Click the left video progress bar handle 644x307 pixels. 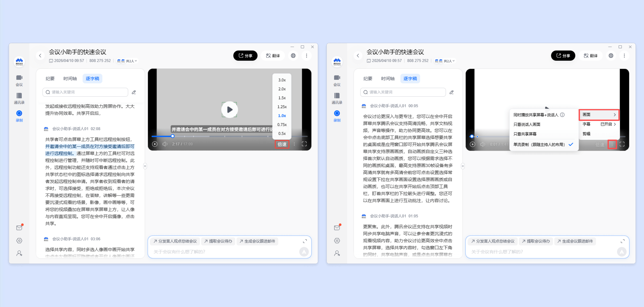[x=173, y=136]
